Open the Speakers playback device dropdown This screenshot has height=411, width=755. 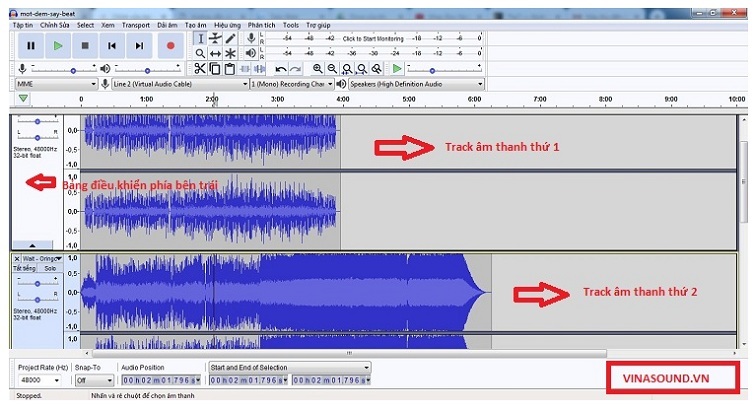(x=416, y=84)
